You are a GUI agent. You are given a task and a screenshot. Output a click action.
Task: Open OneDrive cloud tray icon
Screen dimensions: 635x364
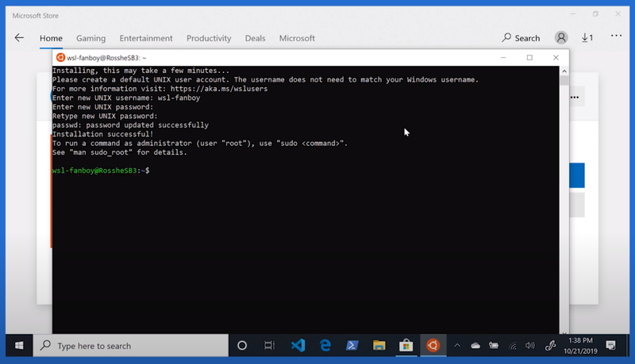tap(475, 346)
